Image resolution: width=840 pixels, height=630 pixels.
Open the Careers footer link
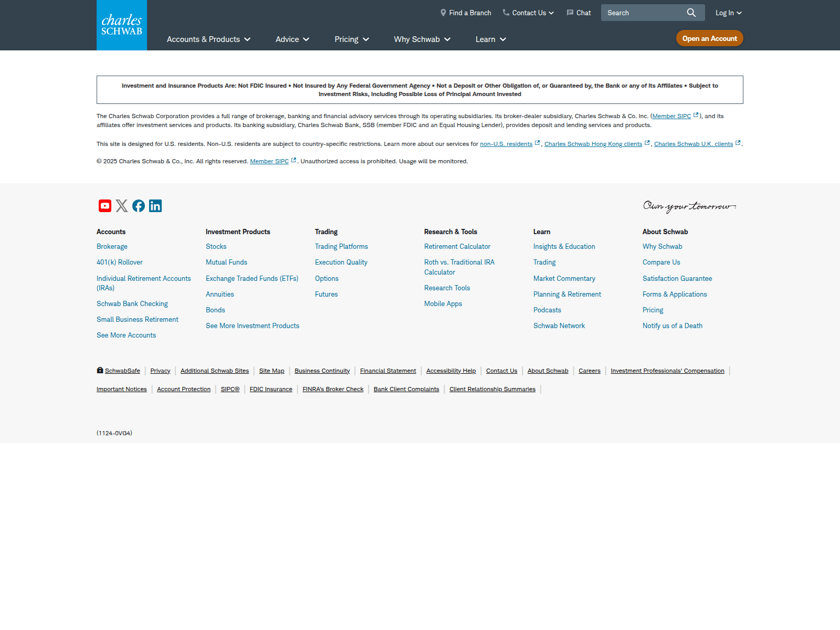[x=590, y=371]
